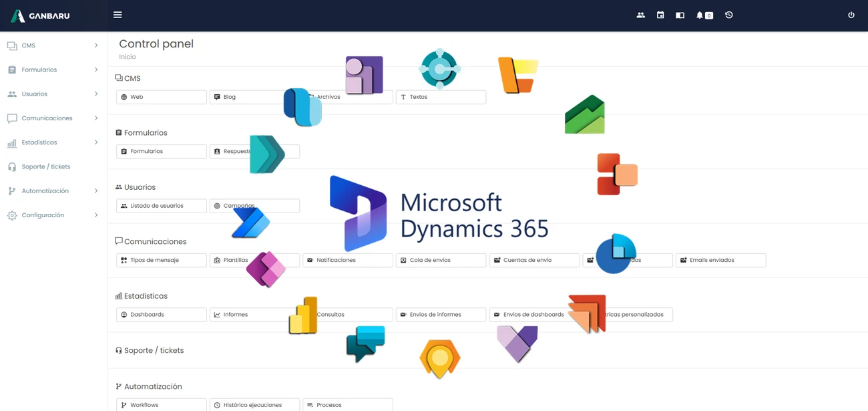
Task: Click the Ganbaru logo
Action: (41, 15)
